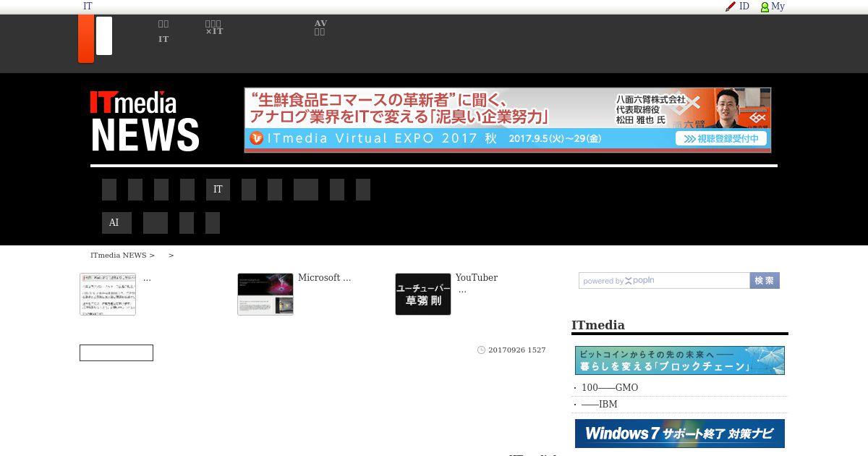Click the 20170926 1527 date text
868x456 pixels.
(x=516, y=350)
